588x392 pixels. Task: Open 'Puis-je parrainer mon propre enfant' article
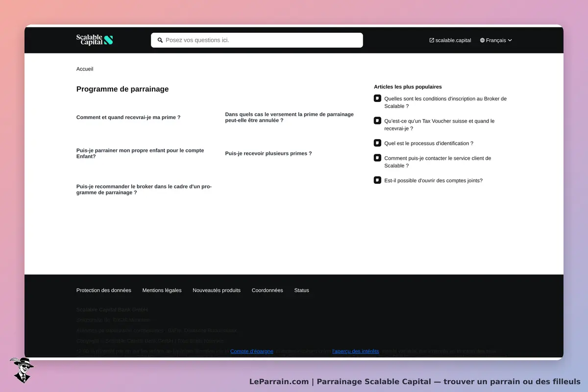coord(140,153)
